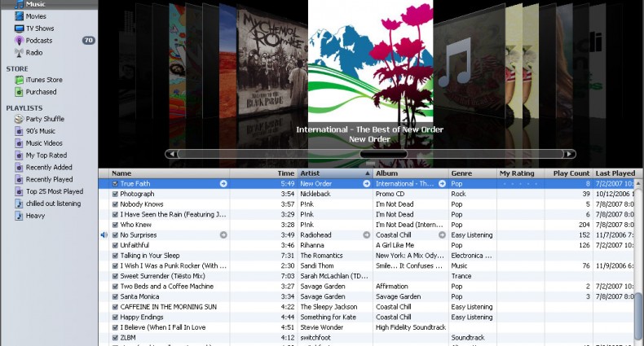The image size is (644, 346).
Task: Uncheck the Unfaithful song checkbox
Action: tap(115, 245)
